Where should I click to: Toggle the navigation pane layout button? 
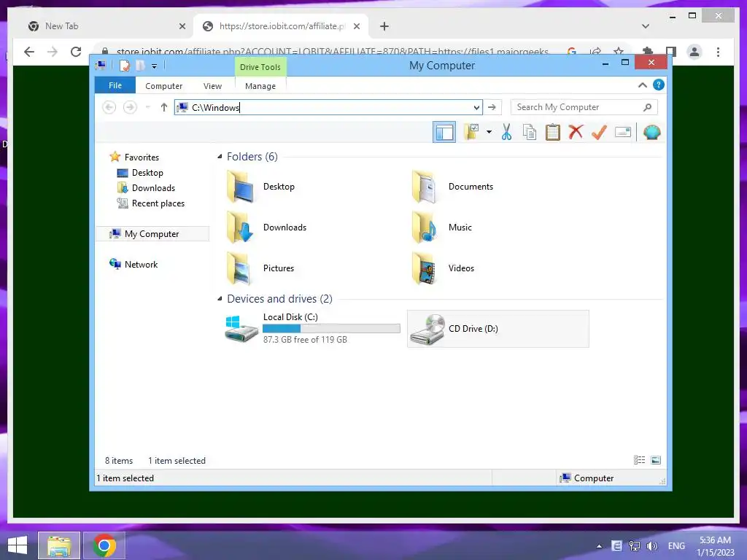(x=444, y=132)
